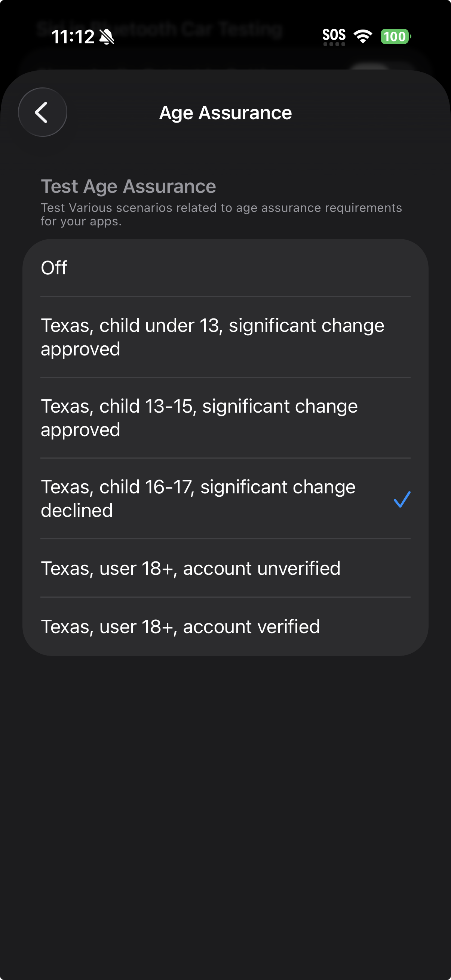Tap the back chevron button
Viewport: 451px width, 980px height.
[x=42, y=112]
